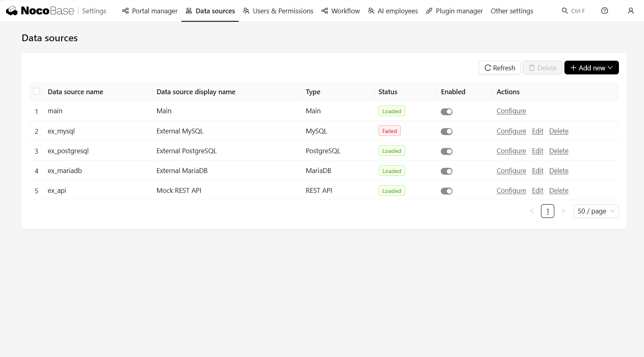Click the Failed status tag
Viewport: 644px width, 357px height.
(x=389, y=131)
